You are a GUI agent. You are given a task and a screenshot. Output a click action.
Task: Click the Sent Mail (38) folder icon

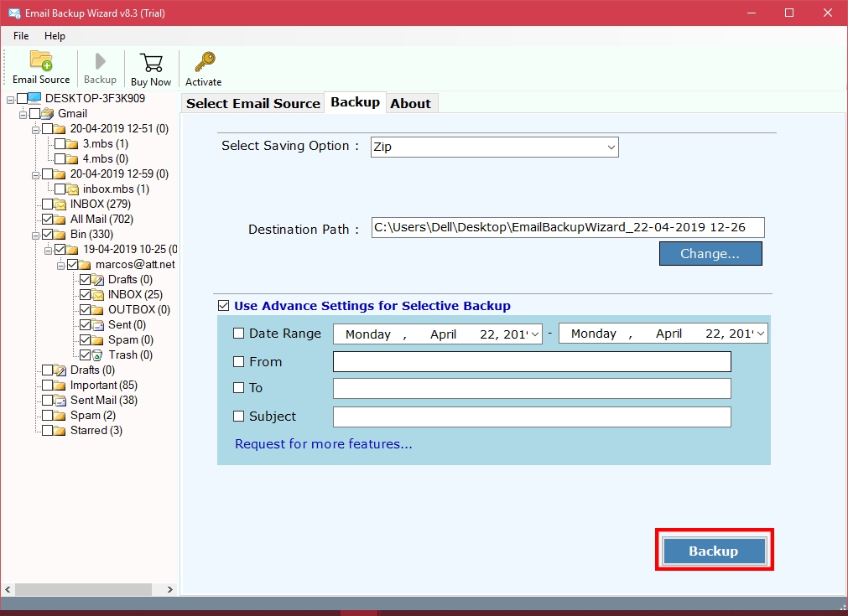click(60, 401)
